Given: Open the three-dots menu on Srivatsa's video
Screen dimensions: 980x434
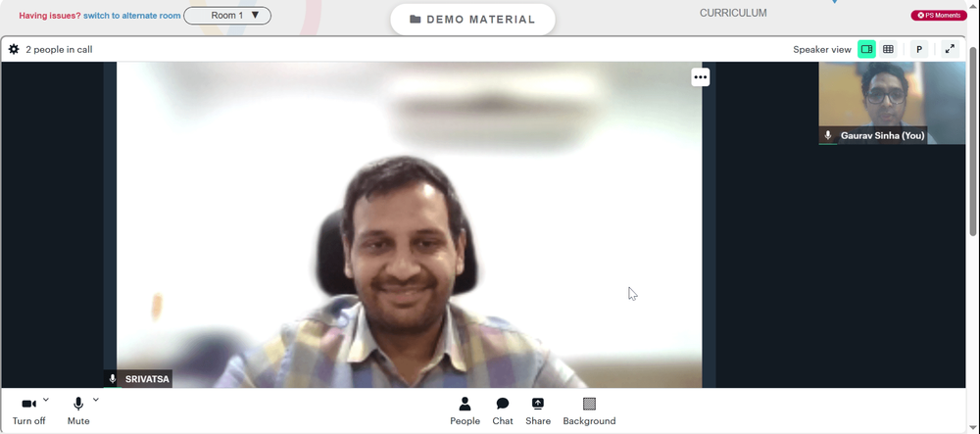Looking at the screenshot, I should coord(701,77).
